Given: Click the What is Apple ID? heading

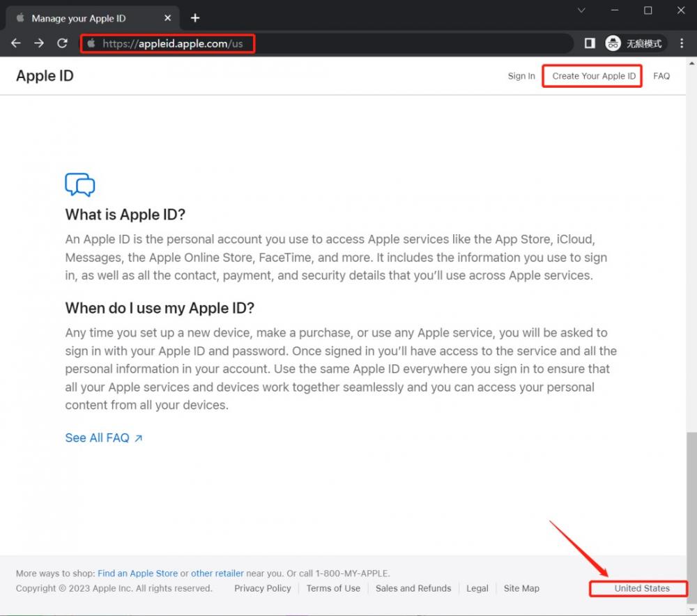Looking at the screenshot, I should (125, 215).
